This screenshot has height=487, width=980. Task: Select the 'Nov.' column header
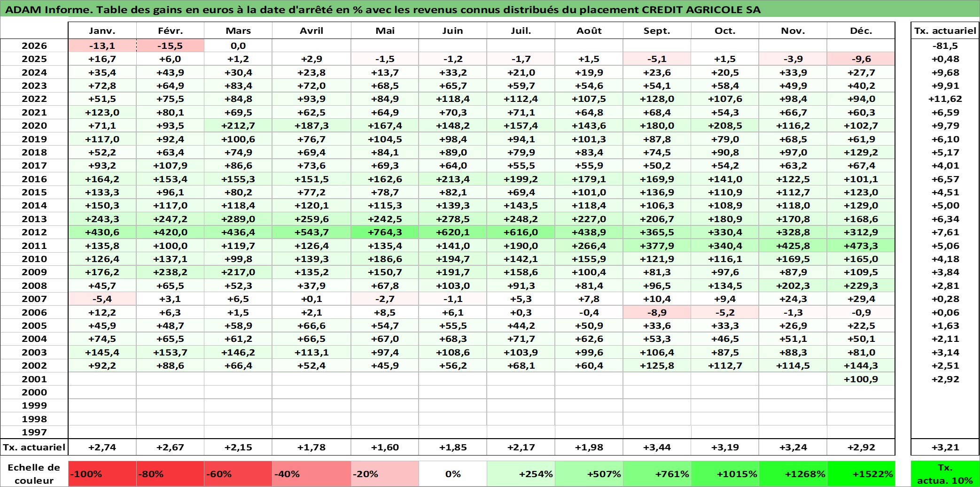click(793, 31)
